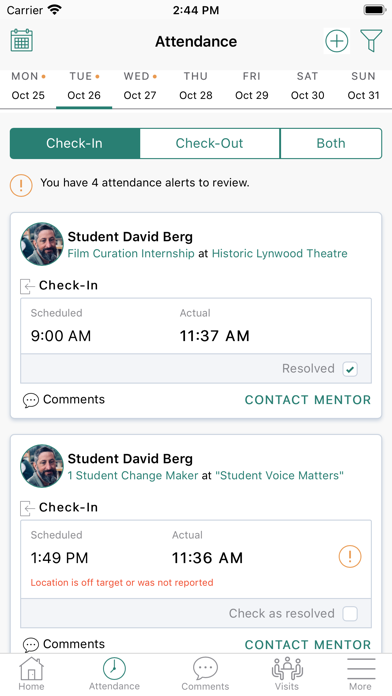This screenshot has width=392, height=696.
Task: Open Comments on the first attendance card
Action: point(64,399)
